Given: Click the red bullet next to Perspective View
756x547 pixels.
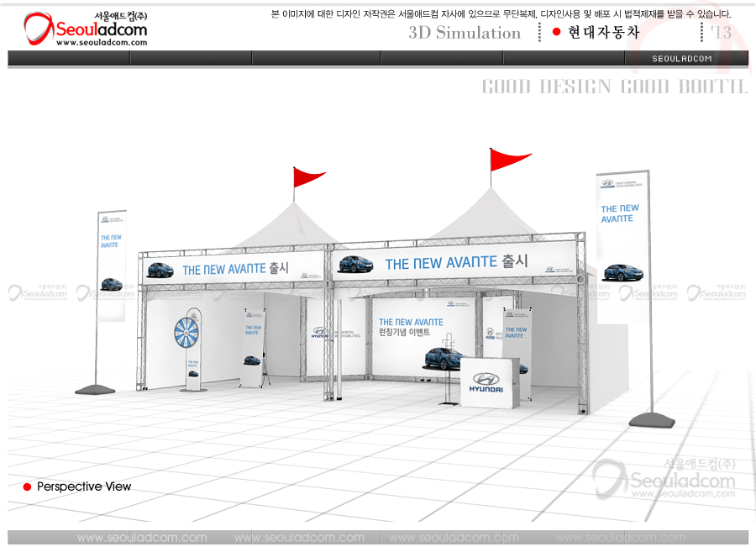Looking at the screenshot, I should pyautogui.click(x=27, y=487).
